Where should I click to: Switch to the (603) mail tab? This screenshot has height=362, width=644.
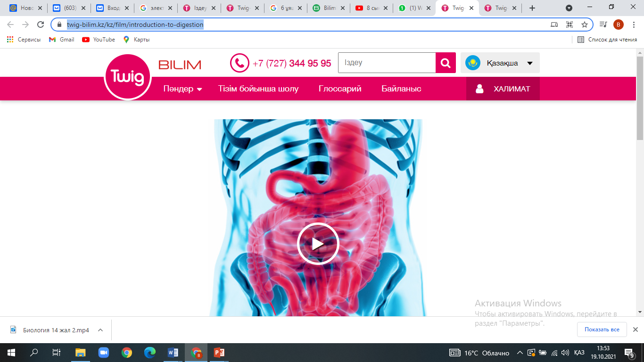pos(69,8)
